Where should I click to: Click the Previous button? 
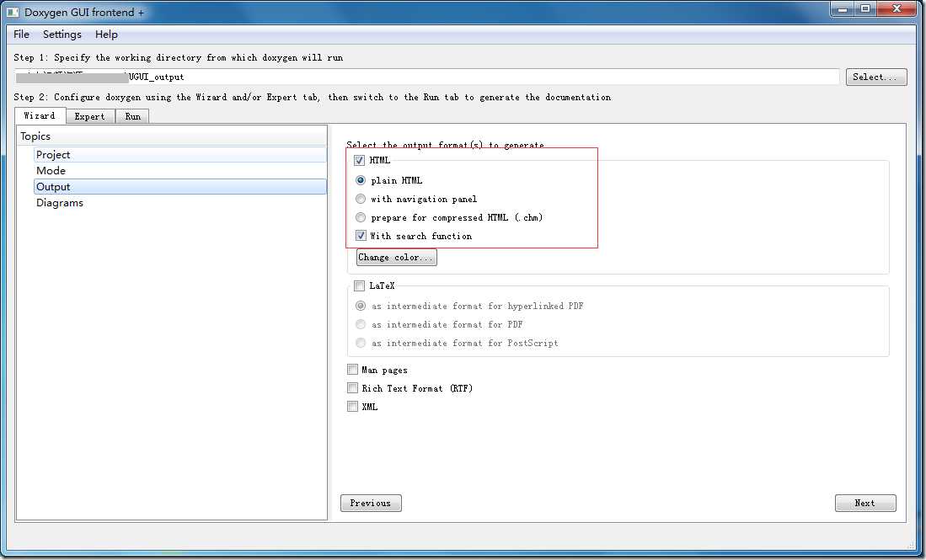(x=371, y=503)
